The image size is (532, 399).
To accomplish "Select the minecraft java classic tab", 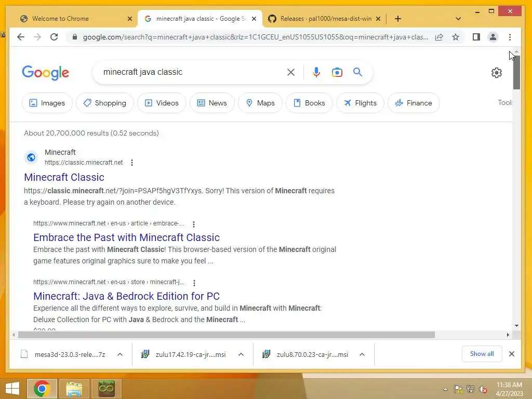I will click(199, 19).
